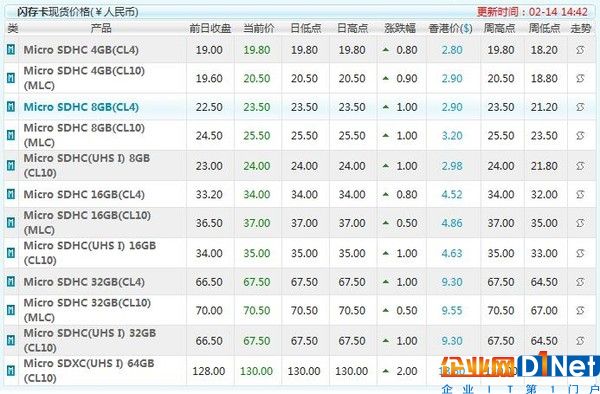Open trend icon for Micro SDHC(UHS I) 32GB row
Image resolution: width=600 pixels, height=394 pixels.
pyautogui.click(x=580, y=340)
